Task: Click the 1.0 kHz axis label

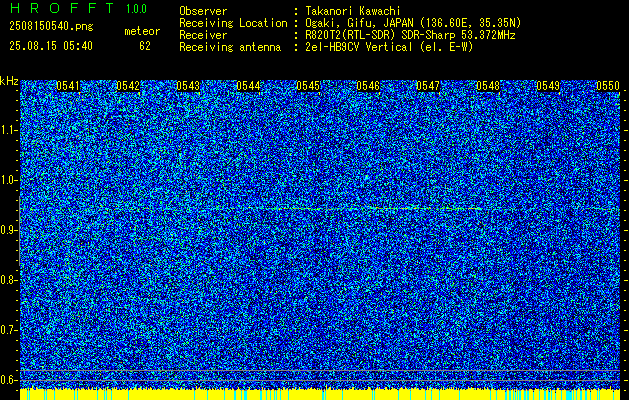Action: pyautogui.click(x=8, y=180)
